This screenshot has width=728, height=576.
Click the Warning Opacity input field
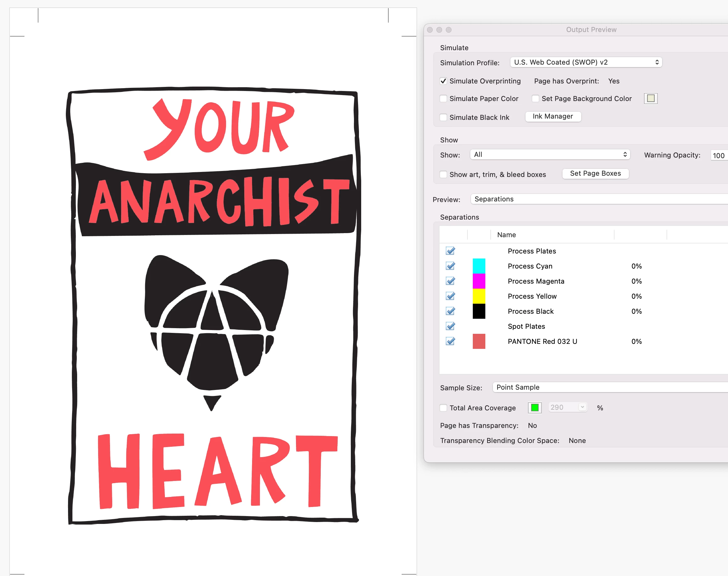(x=719, y=156)
